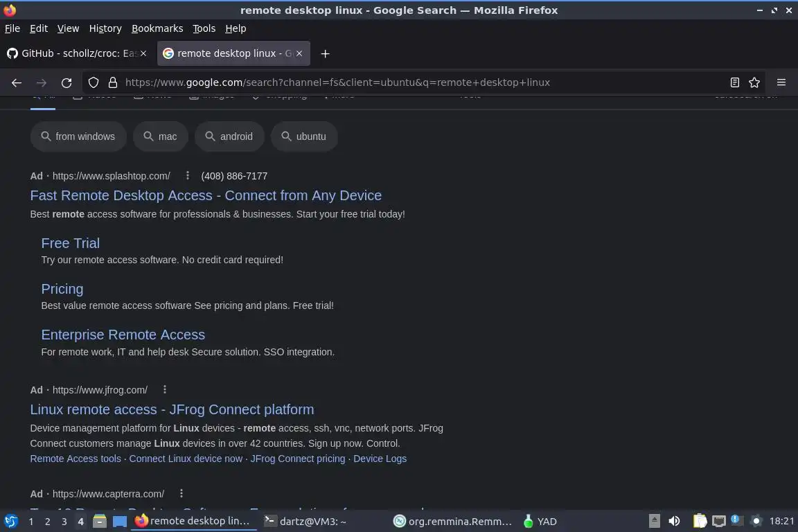The height and width of the screenshot is (532, 798).
Task: Open the Tools menu
Action: 204,28
